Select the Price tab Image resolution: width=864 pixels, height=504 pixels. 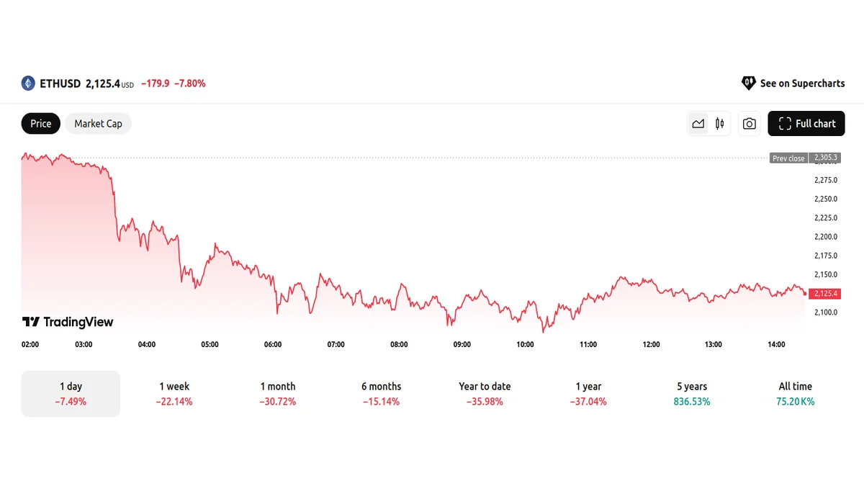[x=41, y=124]
